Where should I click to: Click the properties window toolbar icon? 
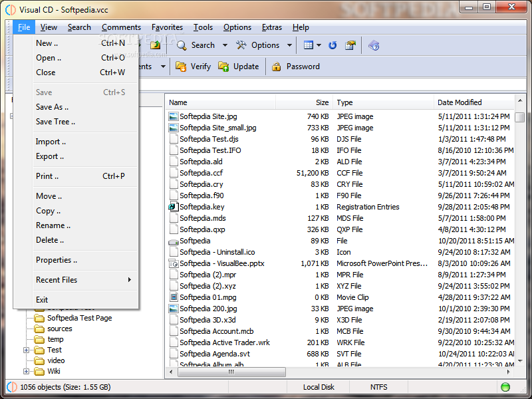350,45
